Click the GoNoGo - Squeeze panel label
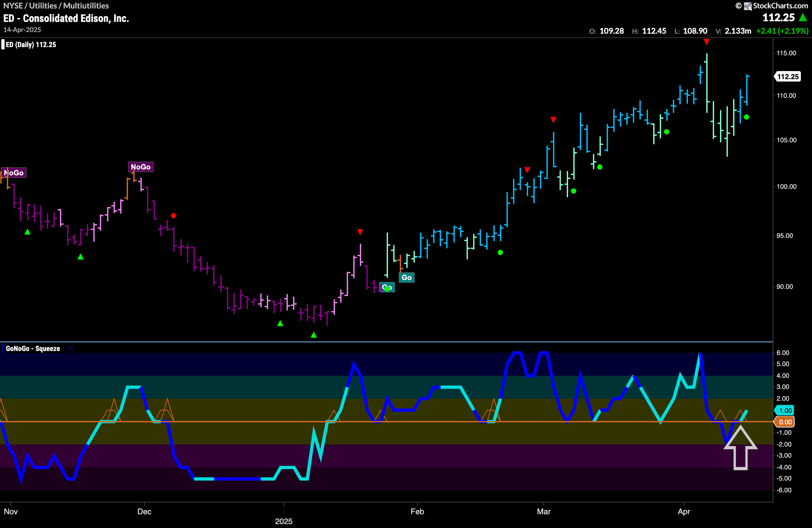This screenshot has height=528, width=812. tap(33, 348)
